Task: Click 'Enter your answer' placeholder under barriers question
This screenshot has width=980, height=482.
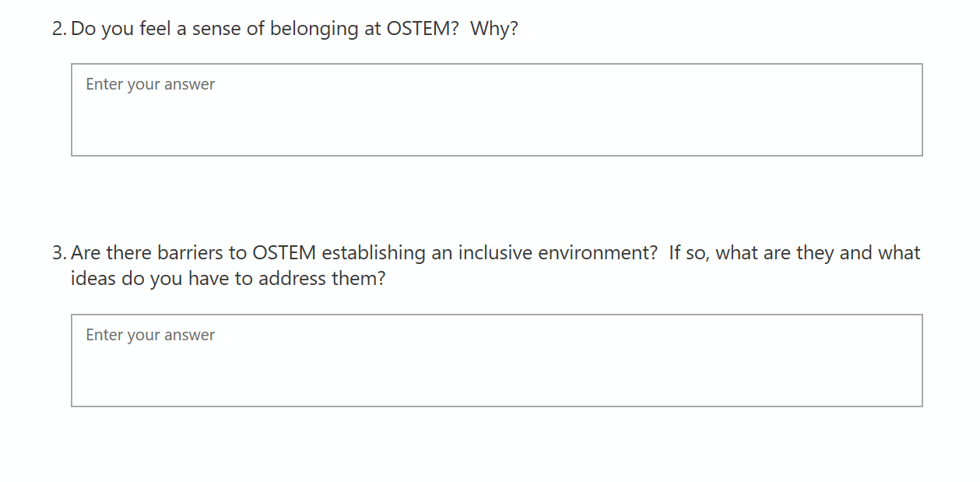Action: (x=150, y=335)
